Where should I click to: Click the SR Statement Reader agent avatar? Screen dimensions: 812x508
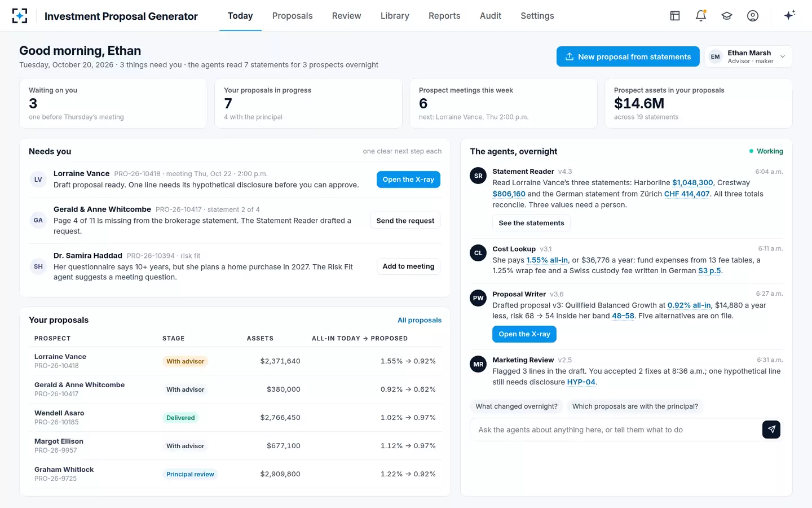pos(478,176)
